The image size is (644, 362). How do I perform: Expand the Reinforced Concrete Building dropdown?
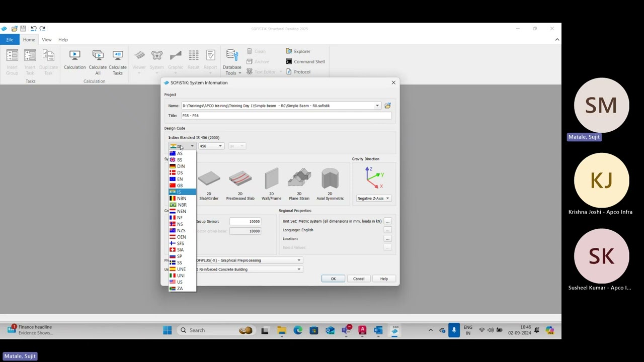pos(299,269)
